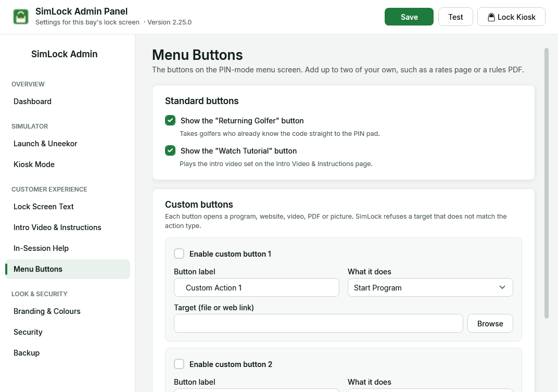The width and height of the screenshot is (558, 392).
Task: Enable custom button 2 checkbox
Action: click(x=179, y=364)
